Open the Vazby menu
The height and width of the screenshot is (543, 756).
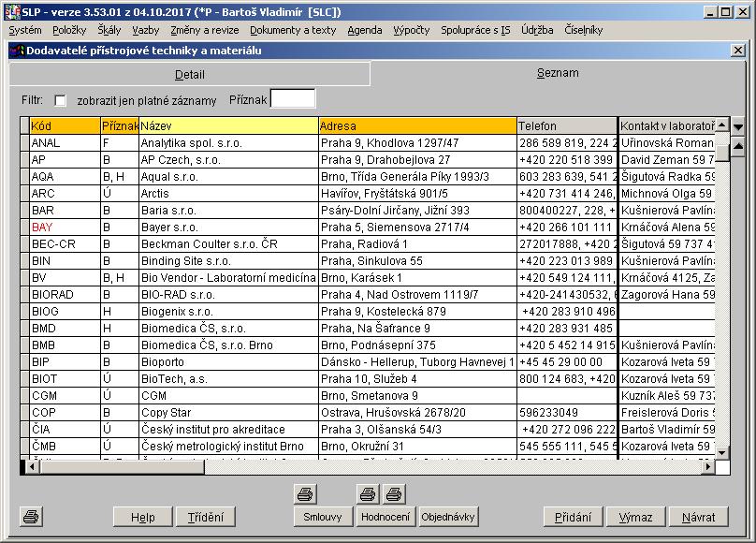(146, 30)
